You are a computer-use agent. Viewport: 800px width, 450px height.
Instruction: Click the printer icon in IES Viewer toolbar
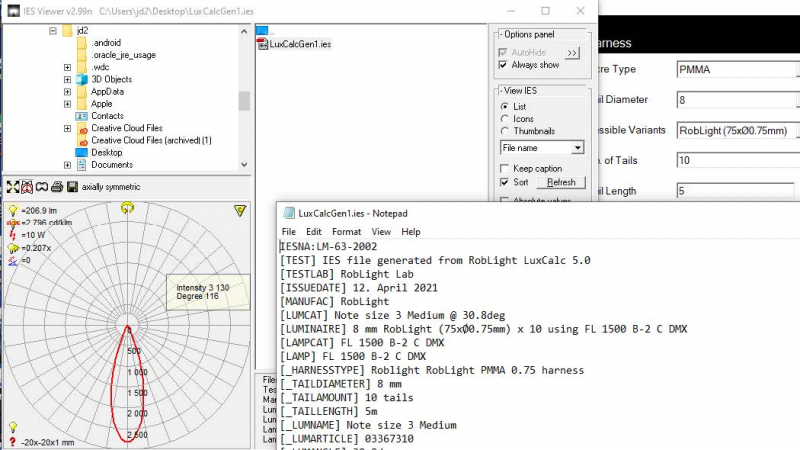click(57, 187)
